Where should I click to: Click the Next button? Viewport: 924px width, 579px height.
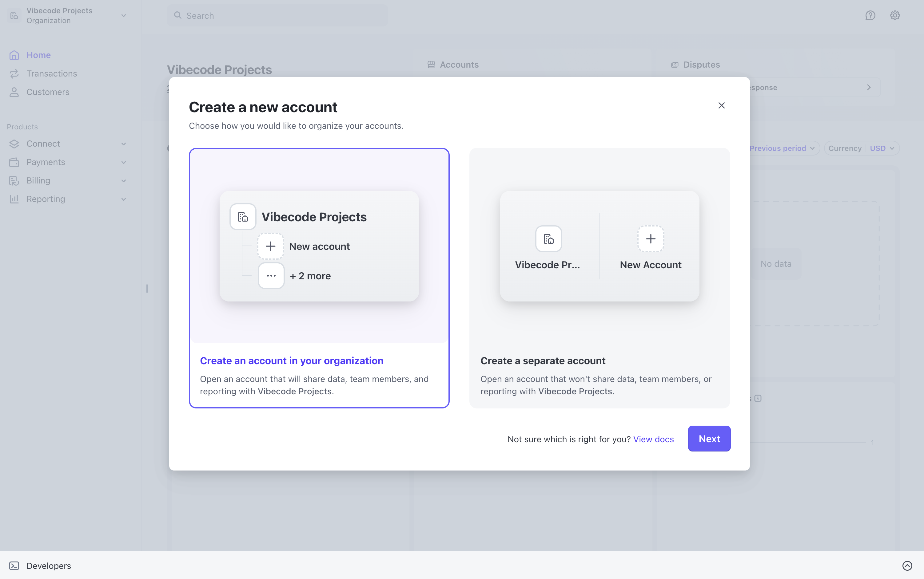click(x=709, y=439)
